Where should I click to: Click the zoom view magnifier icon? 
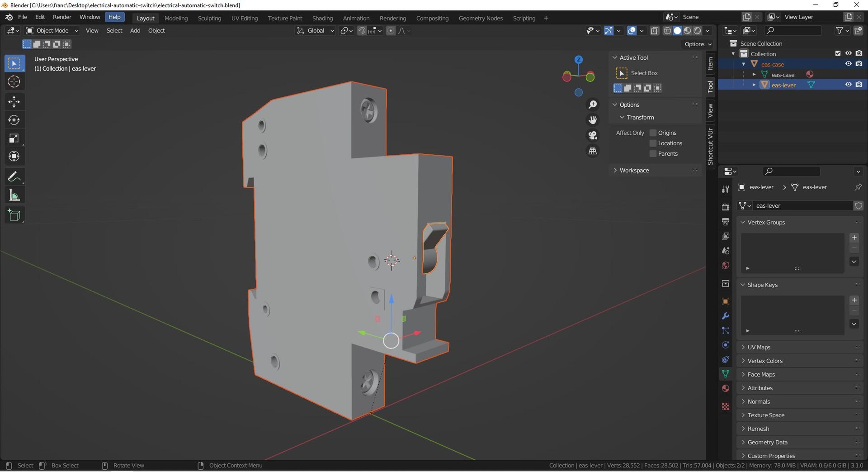click(593, 105)
